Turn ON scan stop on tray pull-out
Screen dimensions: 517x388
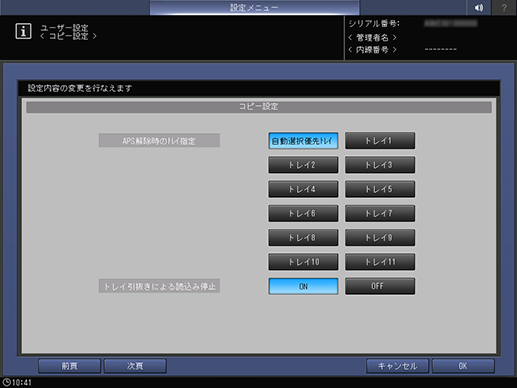[303, 286]
